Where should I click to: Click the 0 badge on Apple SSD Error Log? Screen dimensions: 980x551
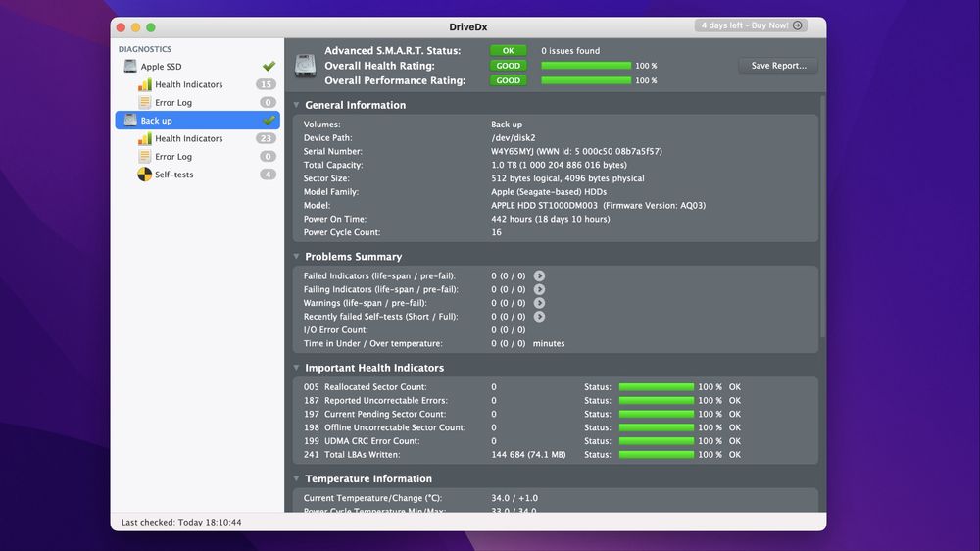269,102
